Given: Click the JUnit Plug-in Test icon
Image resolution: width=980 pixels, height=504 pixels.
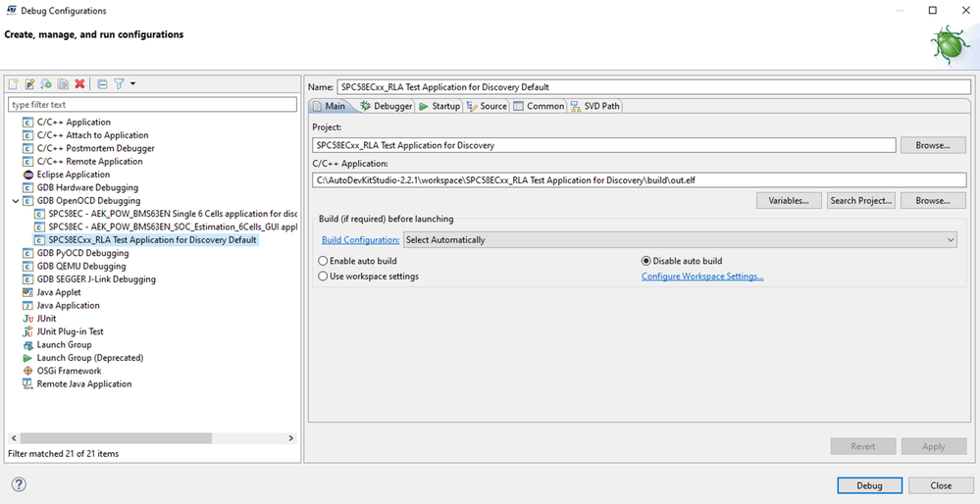Looking at the screenshot, I should [27, 331].
